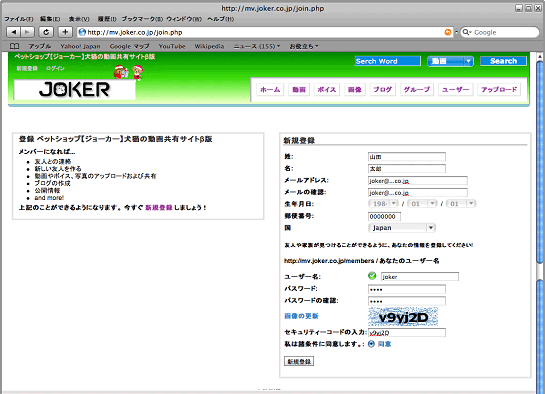545x394 pixels.
Task: Submit the form with 新規登録 button
Action: tap(299, 361)
